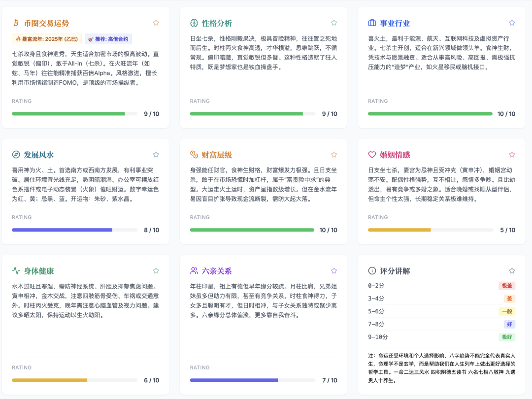Click the purple rating bar on 发展风水 card
Viewport: 532px width, 399px height.
[x=74, y=230]
